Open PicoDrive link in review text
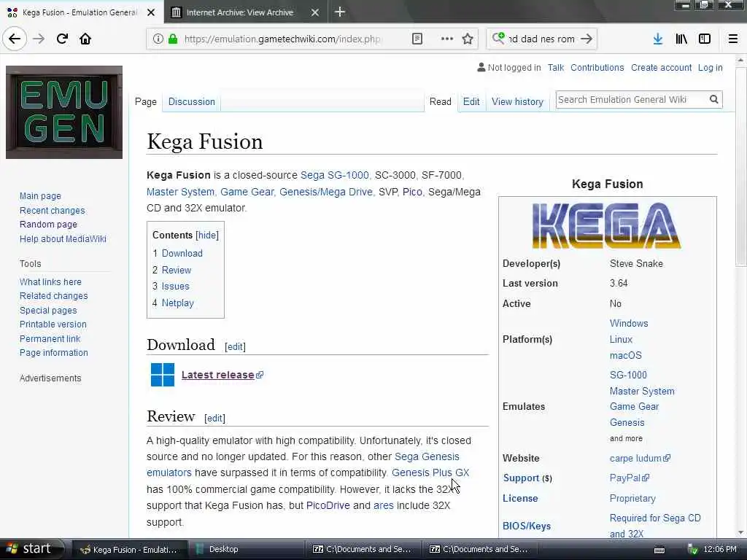This screenshot has height=560, width=747. (328, 506)
